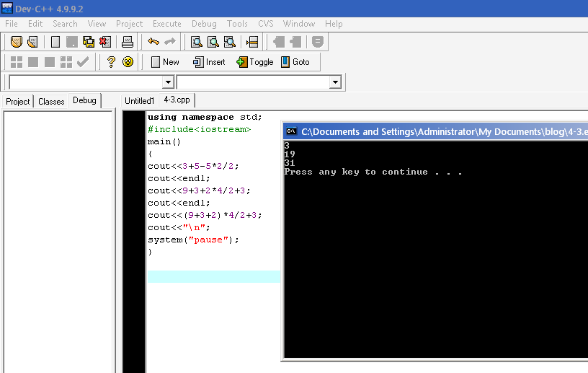Open the Help menu
The height and width of the screenshot is (373, 588).
click(x=334, y=24)
